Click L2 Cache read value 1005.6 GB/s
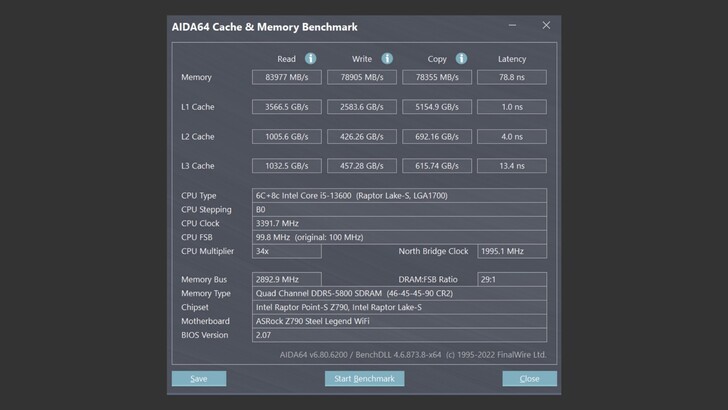Viewport: 728px width, 410px height. tap(286, 137)
